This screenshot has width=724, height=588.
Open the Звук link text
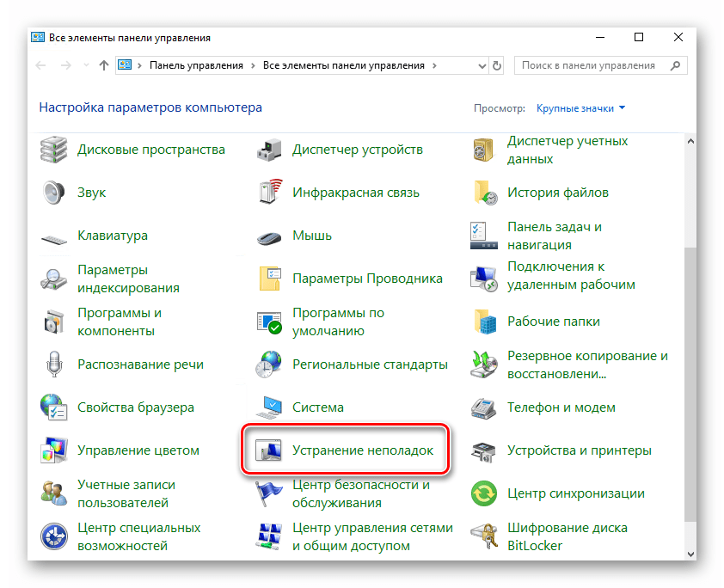pyautogui.click(x=91, y=193)
